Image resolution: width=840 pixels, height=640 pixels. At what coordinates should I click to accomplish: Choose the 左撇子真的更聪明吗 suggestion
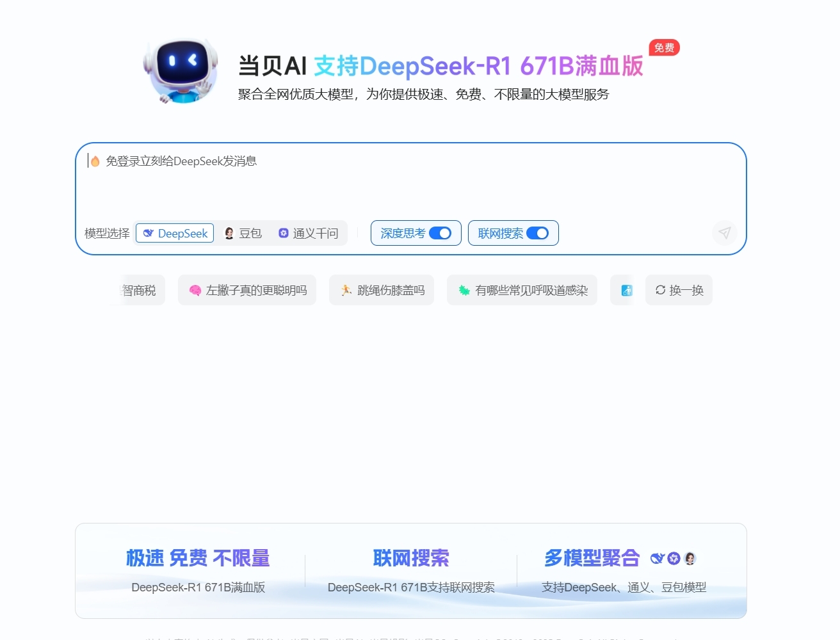[247, 290]
